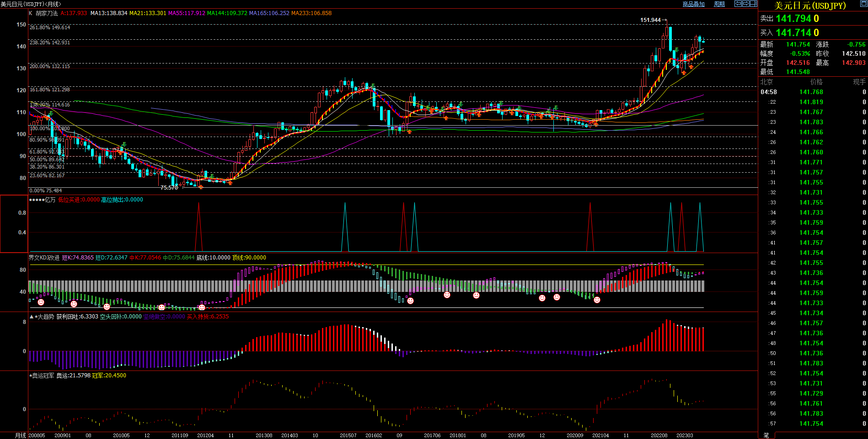
Task: Select the 胡家刀法 indicator name
Action: point(47,13)
